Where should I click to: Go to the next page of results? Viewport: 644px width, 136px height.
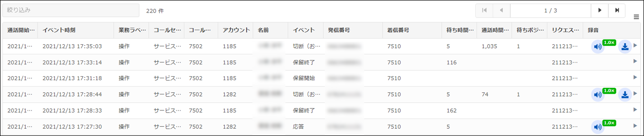[599, 11]
